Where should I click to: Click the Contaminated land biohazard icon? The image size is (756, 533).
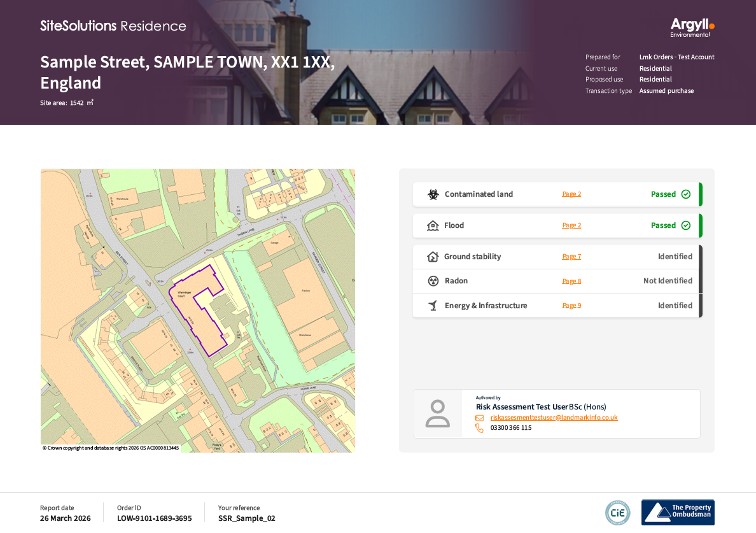[433, 194]
